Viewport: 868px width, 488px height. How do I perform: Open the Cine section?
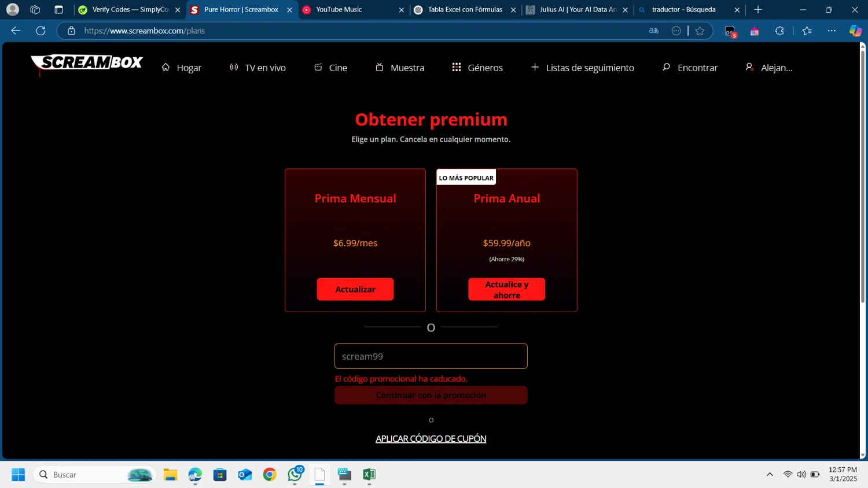tap(330, 68)
